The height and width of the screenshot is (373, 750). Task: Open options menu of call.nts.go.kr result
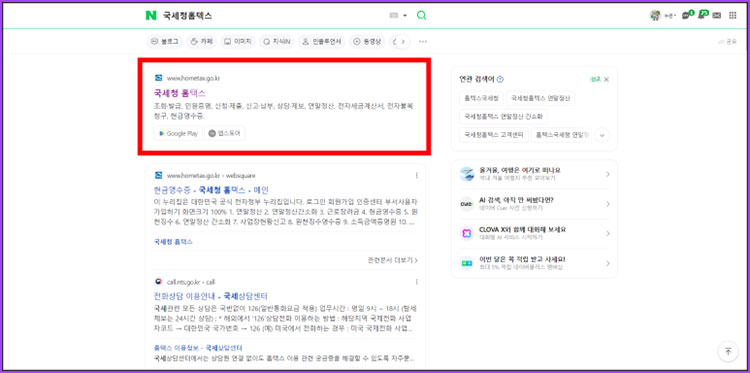[x=417, y=282]
